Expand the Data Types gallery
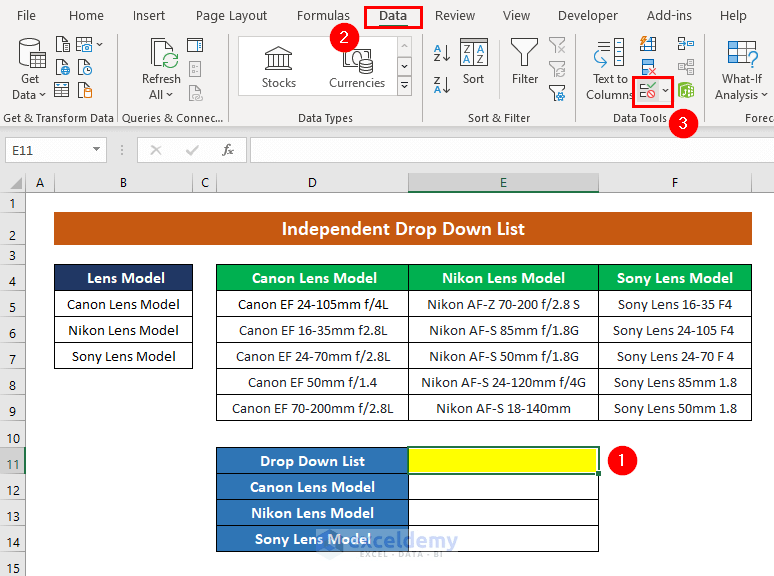Screen dimensions: 774x576 coord(404,85)
